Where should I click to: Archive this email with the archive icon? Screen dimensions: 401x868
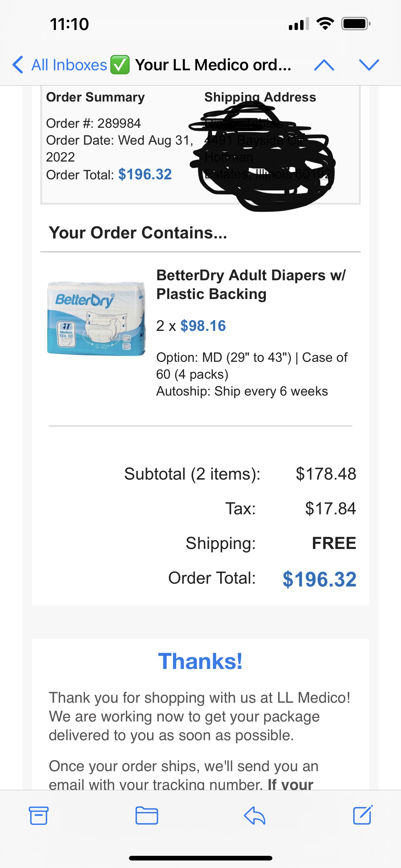(39, 816)
